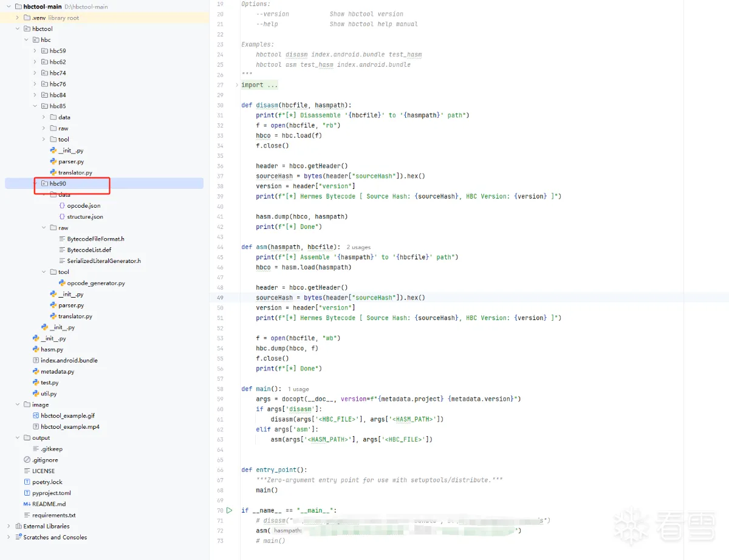Click the JSON icon beside structure.json

(62, 217)
